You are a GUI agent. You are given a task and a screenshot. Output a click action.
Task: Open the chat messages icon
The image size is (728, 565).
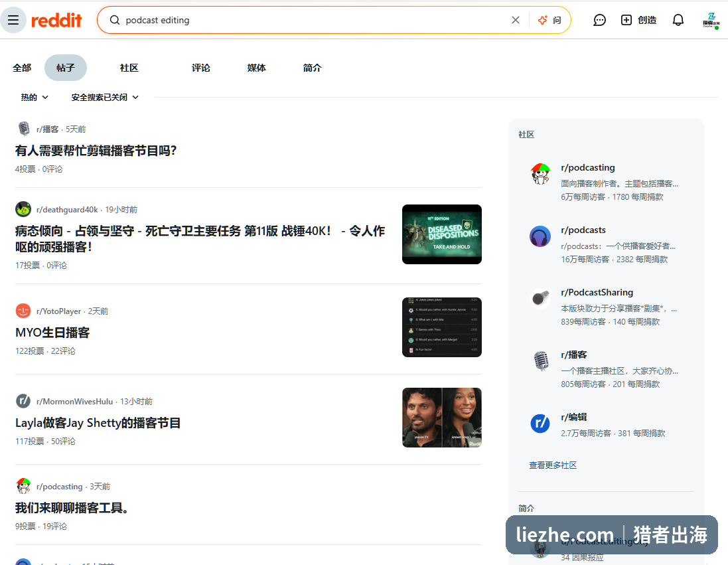(599, 20)
